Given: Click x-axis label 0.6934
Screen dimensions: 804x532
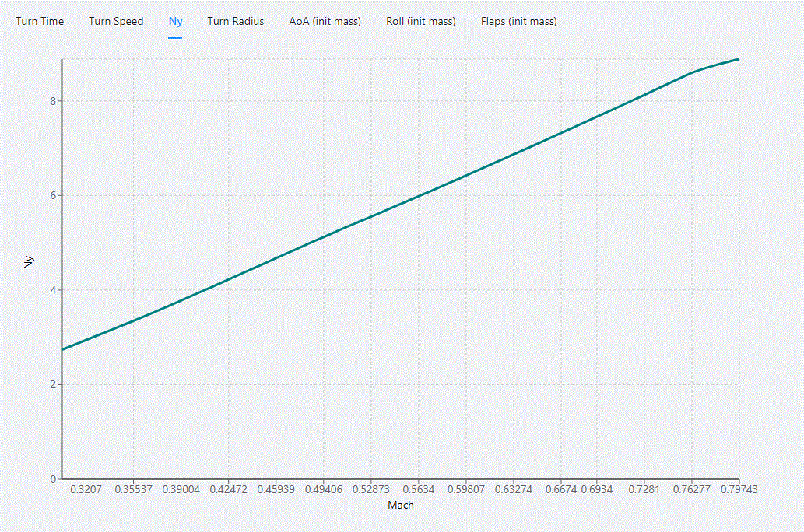Looking at the screenshot, I should pyautogui.click(x=597, y=489).
